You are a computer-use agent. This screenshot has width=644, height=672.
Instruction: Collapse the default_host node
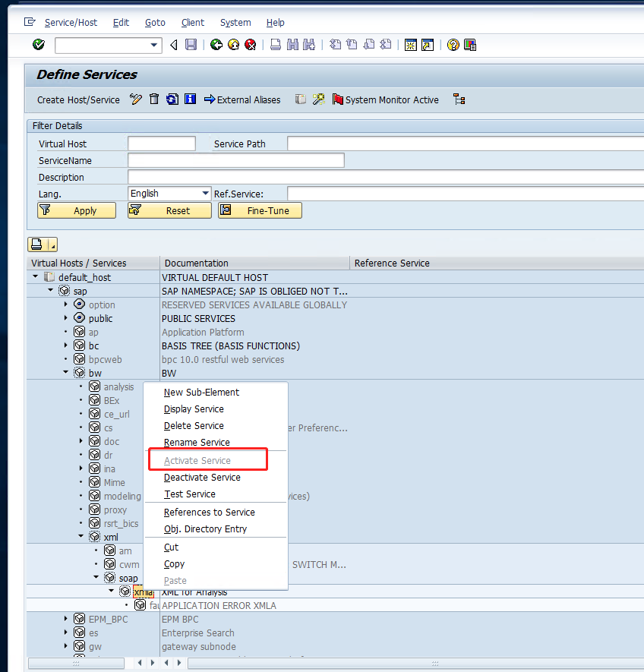[x=35, y=277]
